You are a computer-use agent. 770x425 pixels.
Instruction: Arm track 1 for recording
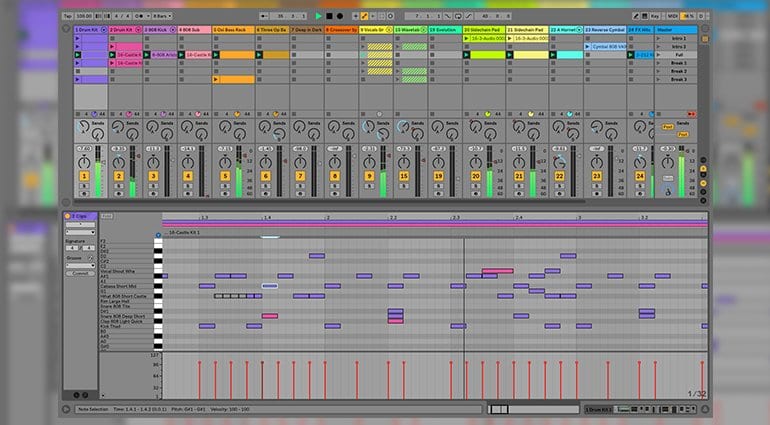[84, 194]
